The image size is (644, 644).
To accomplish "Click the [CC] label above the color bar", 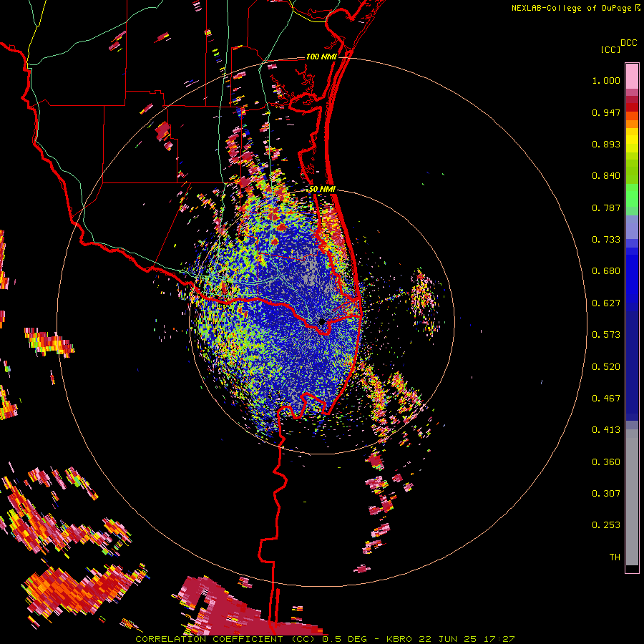I will pyautogui.click(x=610, y=49).
